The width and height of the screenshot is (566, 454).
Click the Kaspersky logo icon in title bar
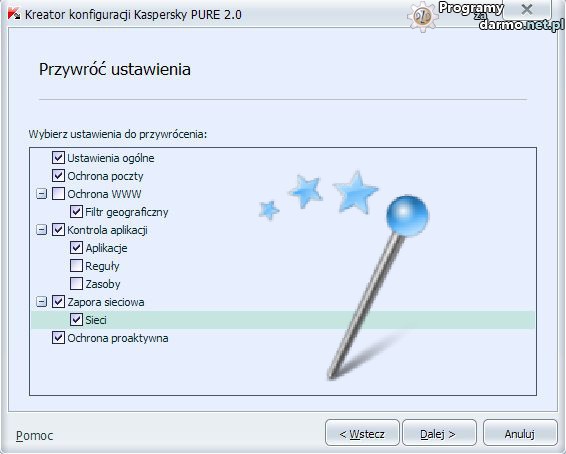pos(14,14)
